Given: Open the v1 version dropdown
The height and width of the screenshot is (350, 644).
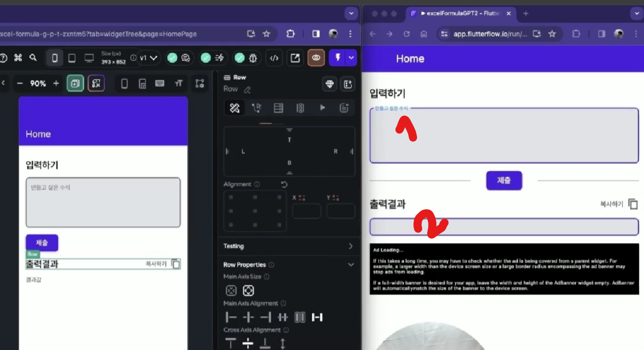Looking at the screenshot, I should click(150, 58).
